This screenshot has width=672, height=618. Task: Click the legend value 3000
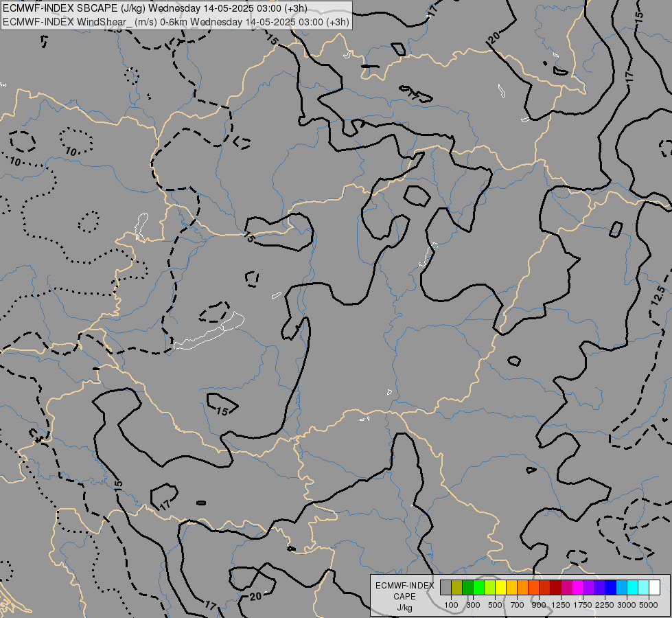click(x=627, y=605)
